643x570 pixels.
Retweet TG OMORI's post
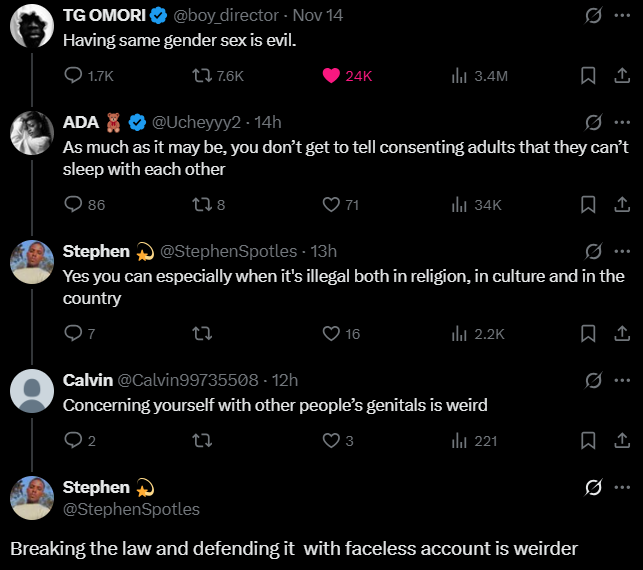click(x=203, y=76)
